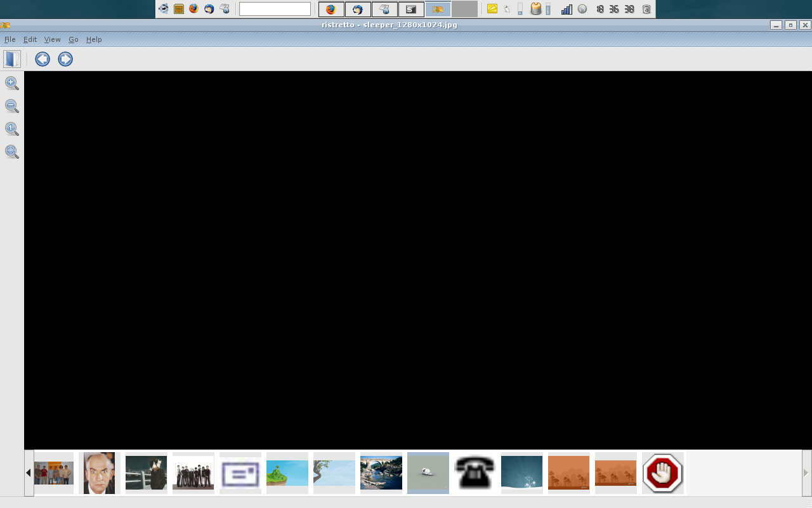812x508 pixels.
Task: Open the Help menu
Action: coord(94,39)
